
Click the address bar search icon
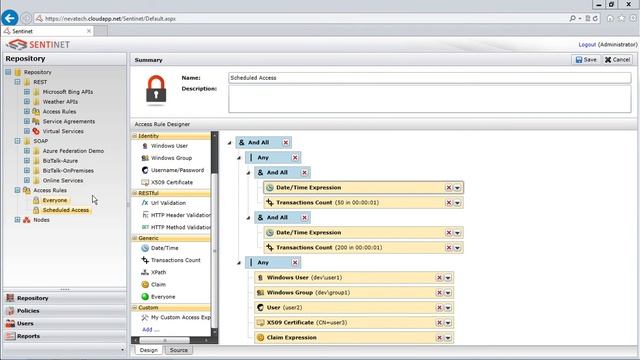click(x=572, y=18)
